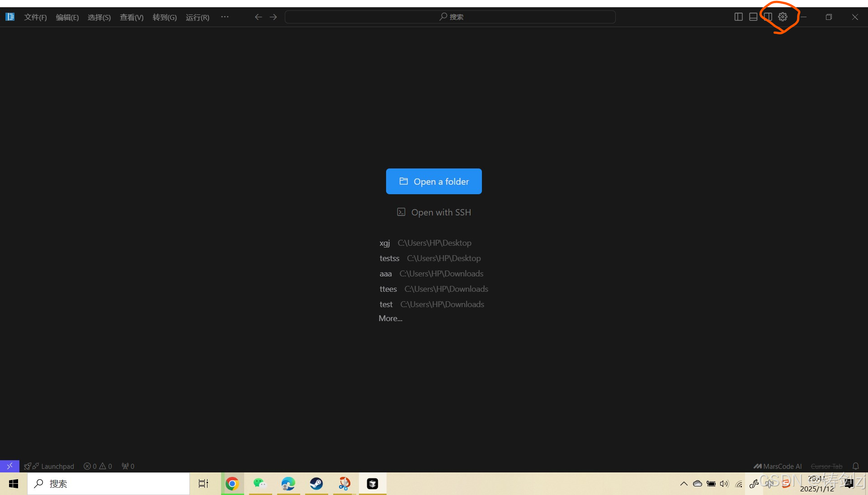Screen dimensions: 868x495
Task: Click Open with SSH
Action: coord(434,212)
